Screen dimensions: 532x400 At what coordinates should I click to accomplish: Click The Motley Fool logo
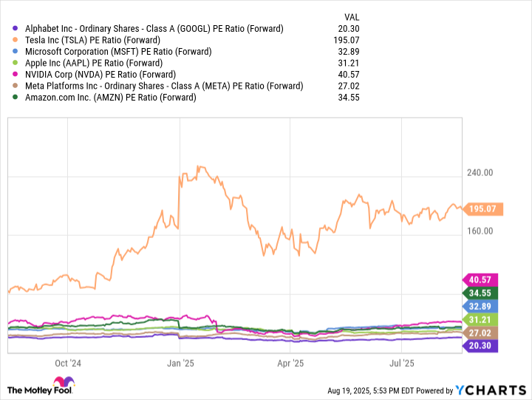41,386
